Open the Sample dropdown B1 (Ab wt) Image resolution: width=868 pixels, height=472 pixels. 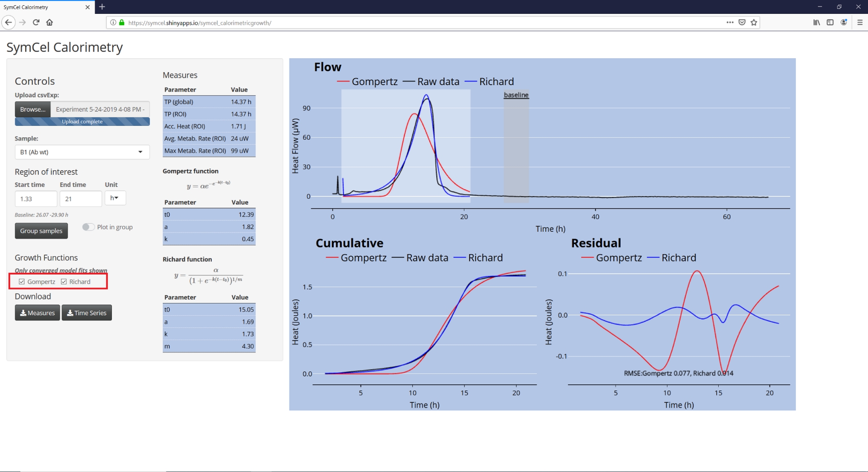(x=82, y=152)
